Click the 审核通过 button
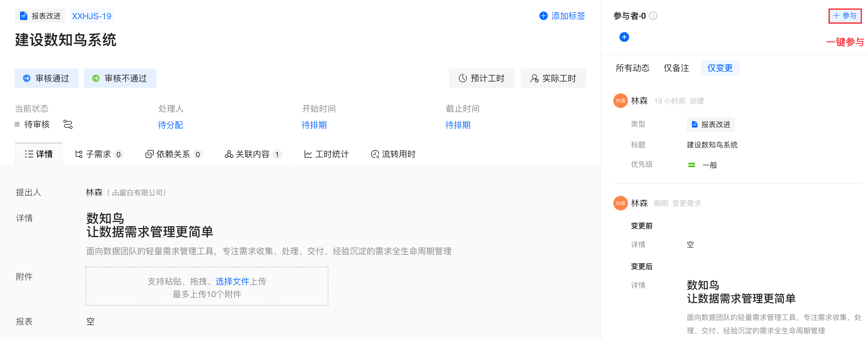 (x=46, y=79)
